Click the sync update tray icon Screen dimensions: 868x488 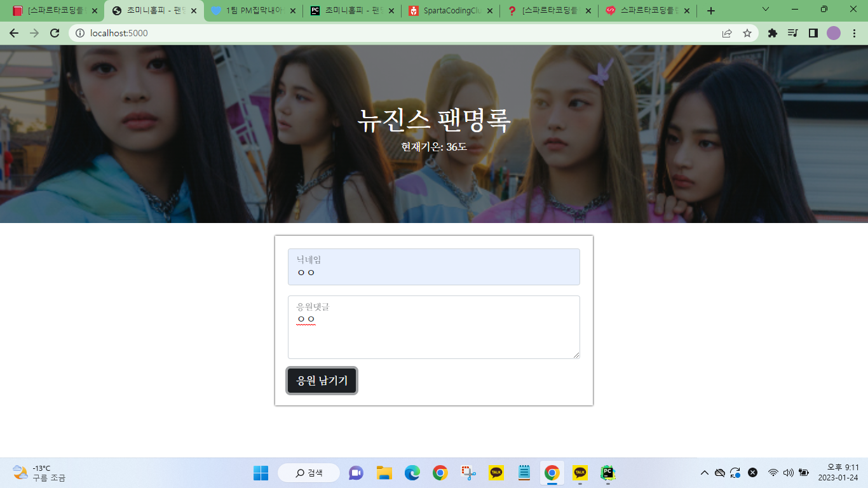click(736, 473)
